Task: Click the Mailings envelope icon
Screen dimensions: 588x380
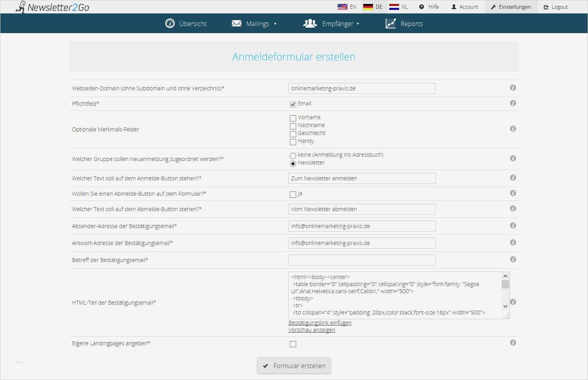Action: point(237,23)
